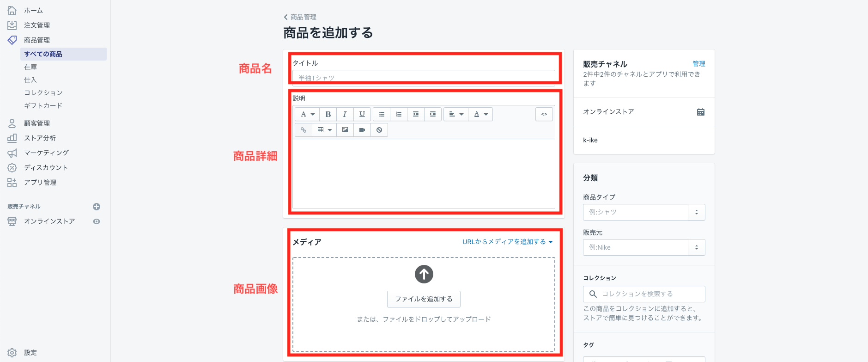Click the online store shop icon
Screen dimensions: 868x362
click(x=12, y=221)
